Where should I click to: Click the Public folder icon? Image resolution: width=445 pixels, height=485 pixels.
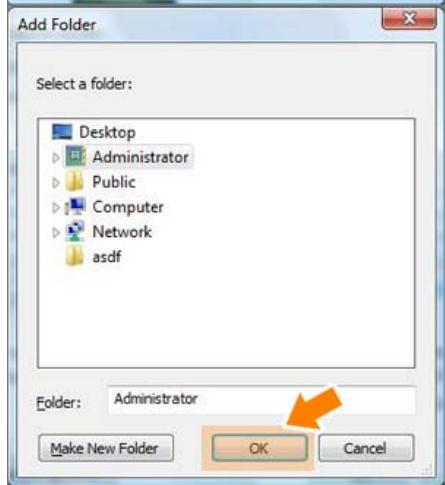[74, 181]
